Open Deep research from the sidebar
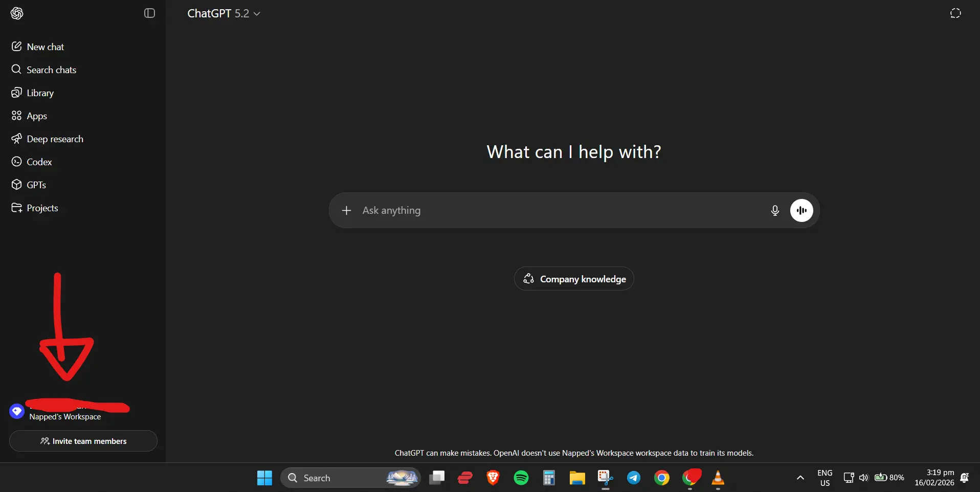The image size is (980, 492). point(83,139)
